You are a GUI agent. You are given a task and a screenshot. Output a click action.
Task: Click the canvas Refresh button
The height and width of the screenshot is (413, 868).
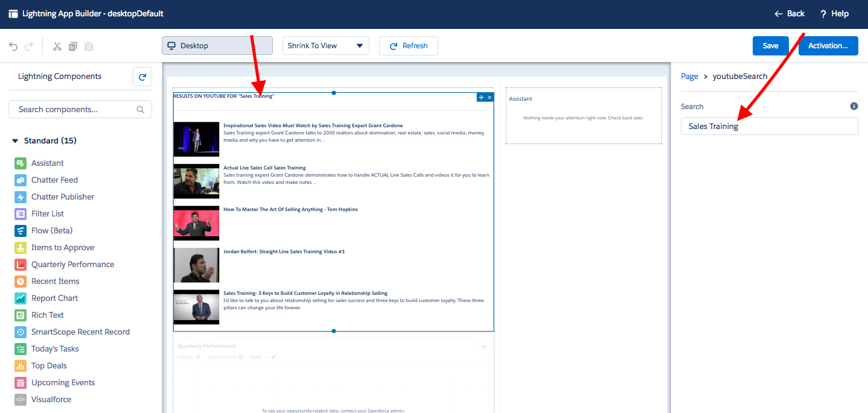point(409,46)
